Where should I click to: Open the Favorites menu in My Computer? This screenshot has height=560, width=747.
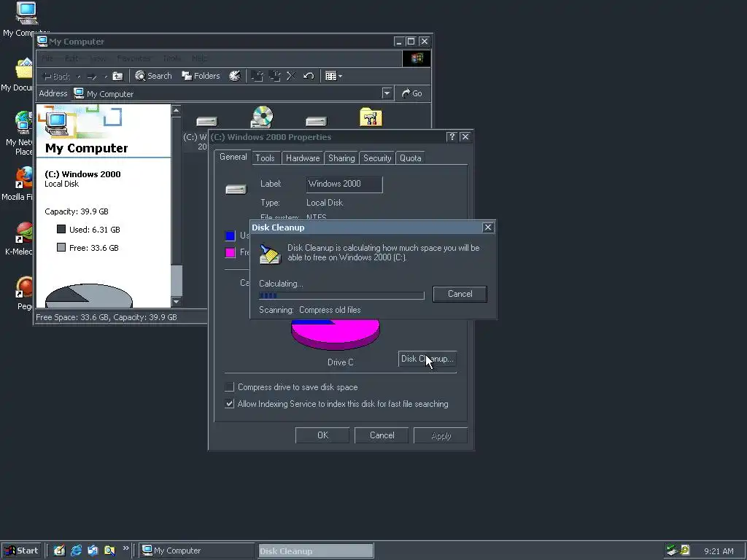point(134,58)
